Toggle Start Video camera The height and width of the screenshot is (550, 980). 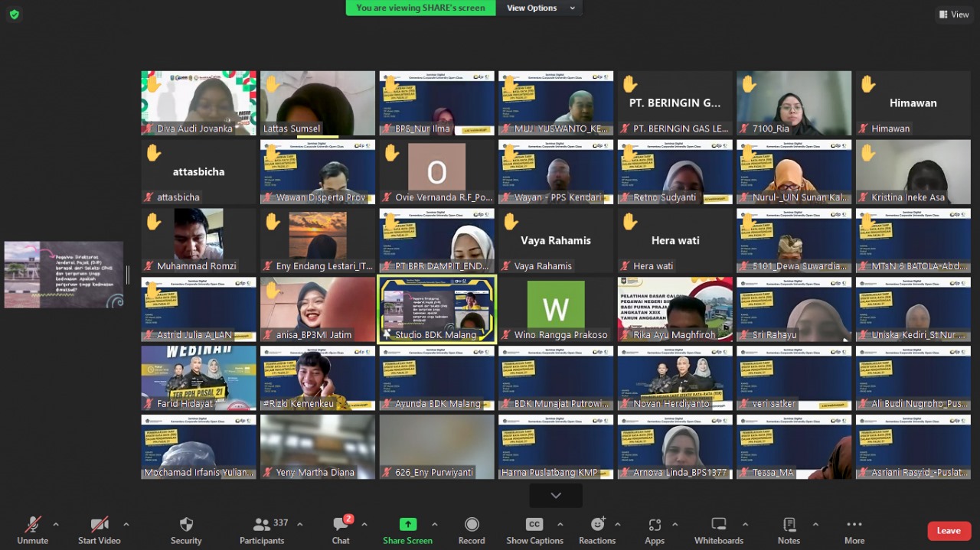point(99,525)
